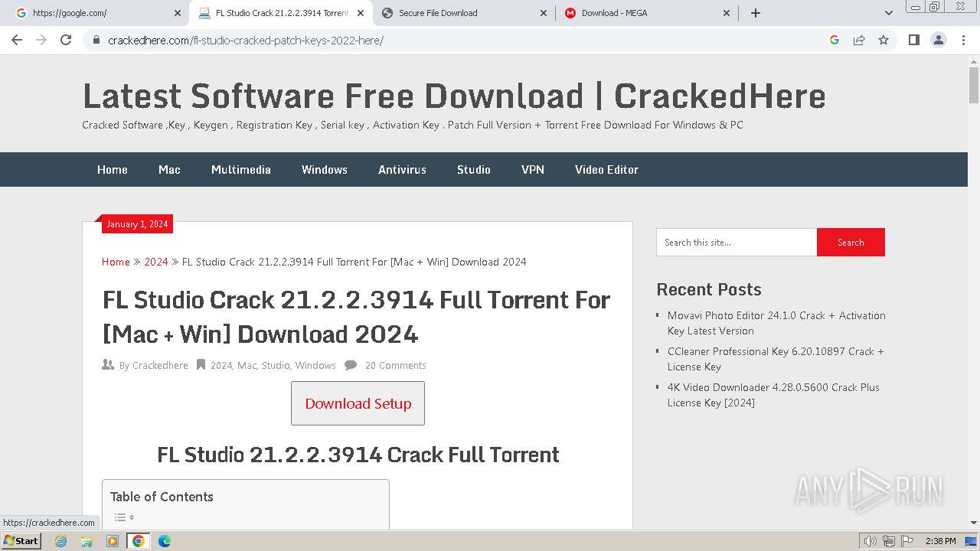
Task: Open CCleaner Professional Key 6.20.10897 post
Action: pos(776,359)
